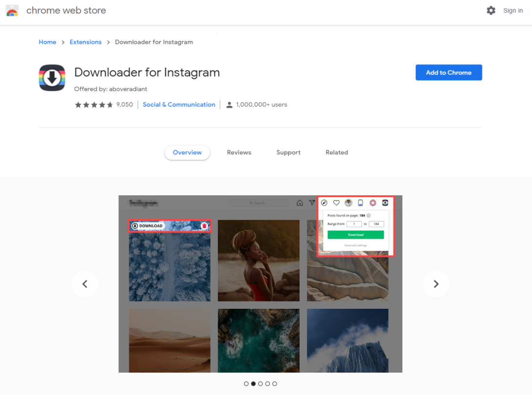Go to the next screenshot with right arrow
Image resolution: width=532 pixels, height=395 pixels.
tap(436, 284)
